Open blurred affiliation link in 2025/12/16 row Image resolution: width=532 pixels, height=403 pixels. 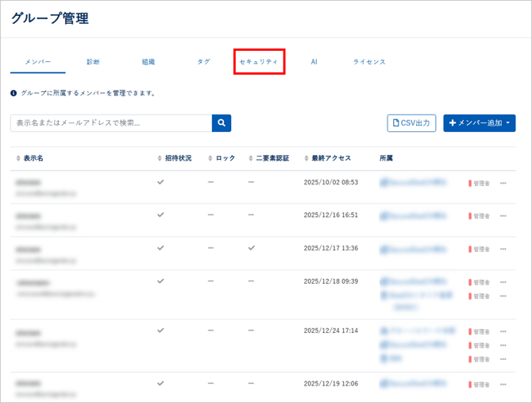pyautogui.click(x=413, y=216)
